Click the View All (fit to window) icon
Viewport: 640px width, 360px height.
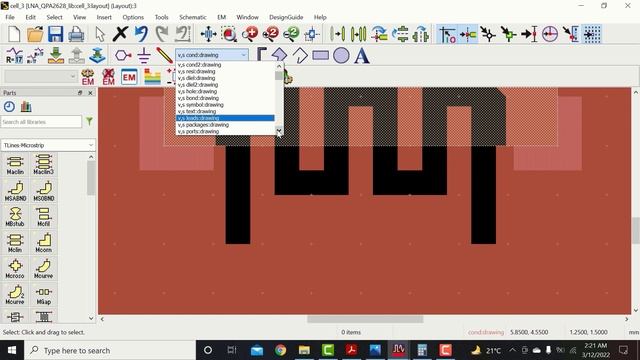[208, 34]
